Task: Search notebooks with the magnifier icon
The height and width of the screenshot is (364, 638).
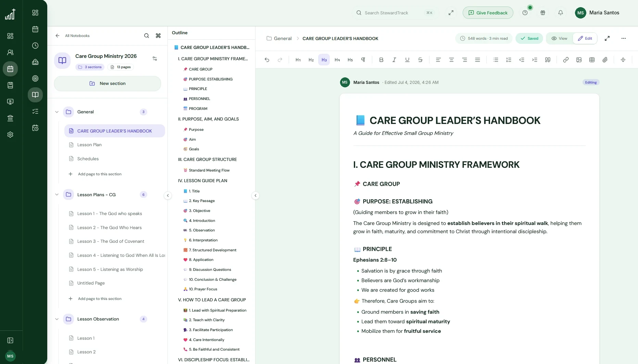Action: tap(147, 36)
